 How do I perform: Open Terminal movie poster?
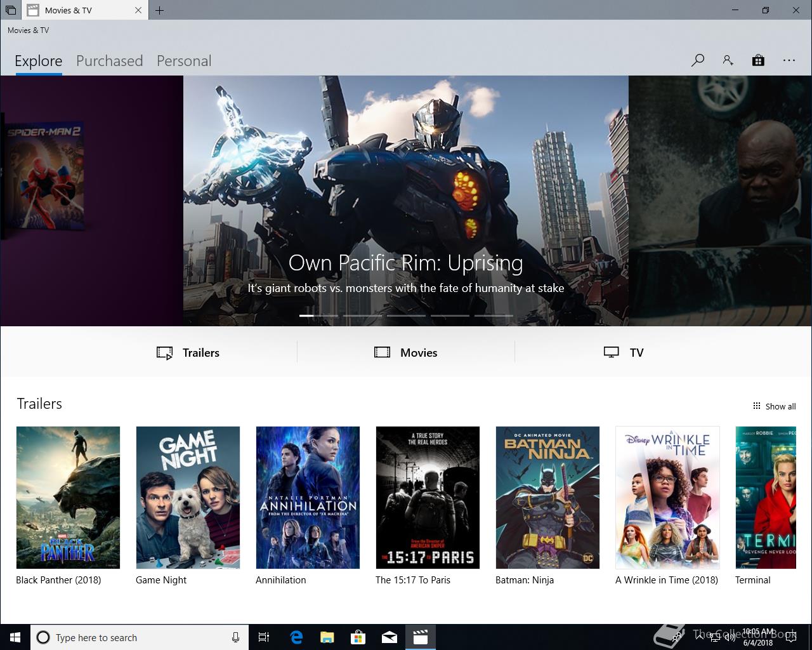(x=766, y=498)
